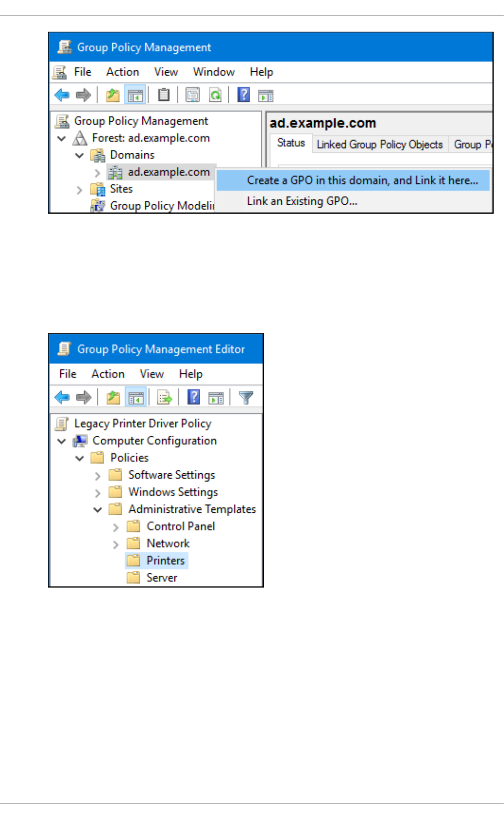The image size is (504, 819).
Task: Click Help question mark in Editor toolbar
Action: [194, 397]
